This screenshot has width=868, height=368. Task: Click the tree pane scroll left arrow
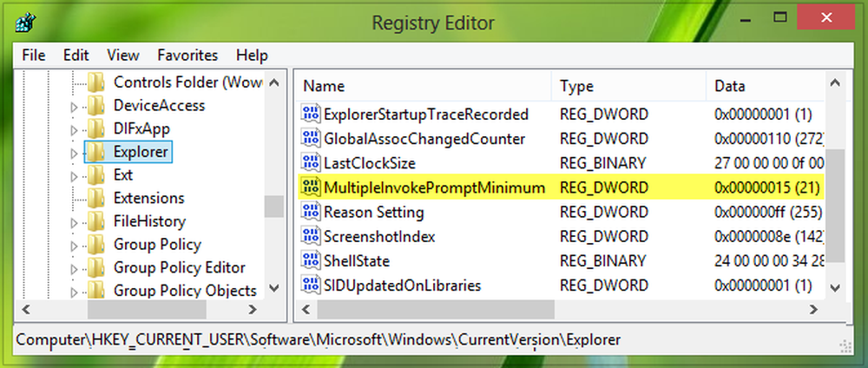point(27,309)
